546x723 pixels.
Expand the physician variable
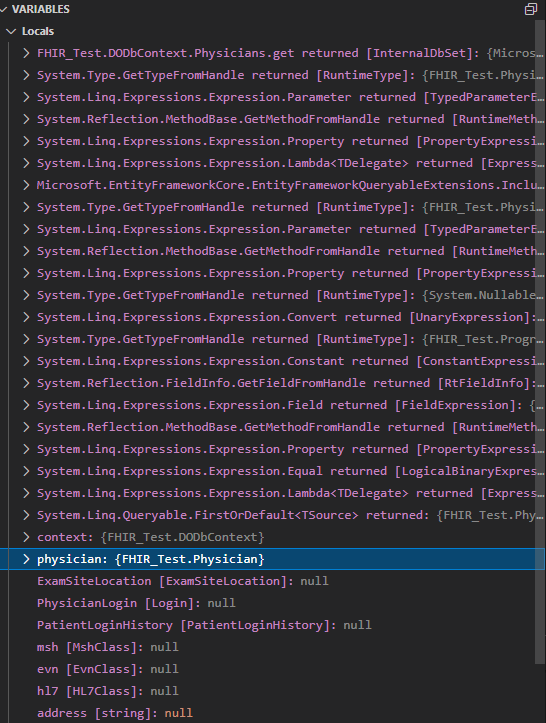click(x=27, y=559)
